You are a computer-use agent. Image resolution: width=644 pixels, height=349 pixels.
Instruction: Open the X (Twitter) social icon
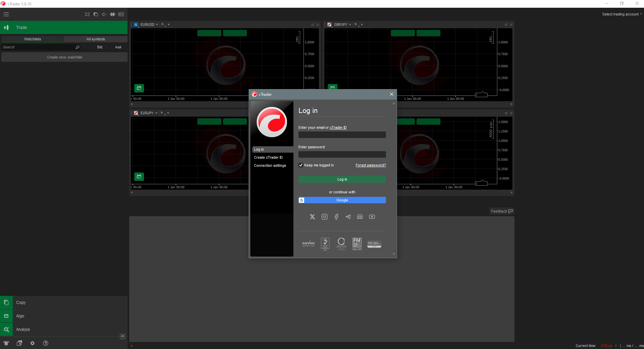[x=312, y=217]
